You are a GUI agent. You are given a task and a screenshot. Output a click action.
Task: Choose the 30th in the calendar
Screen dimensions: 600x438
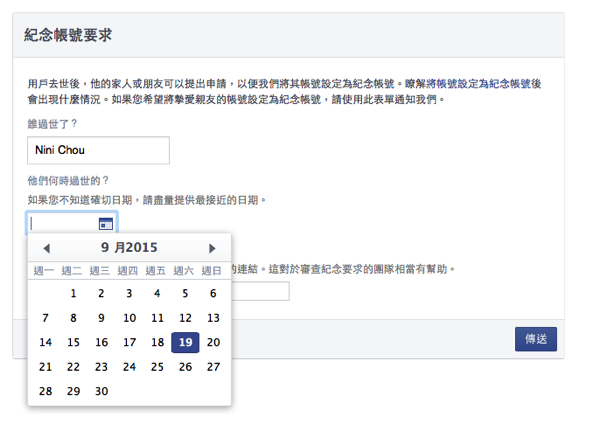(101, 391)
